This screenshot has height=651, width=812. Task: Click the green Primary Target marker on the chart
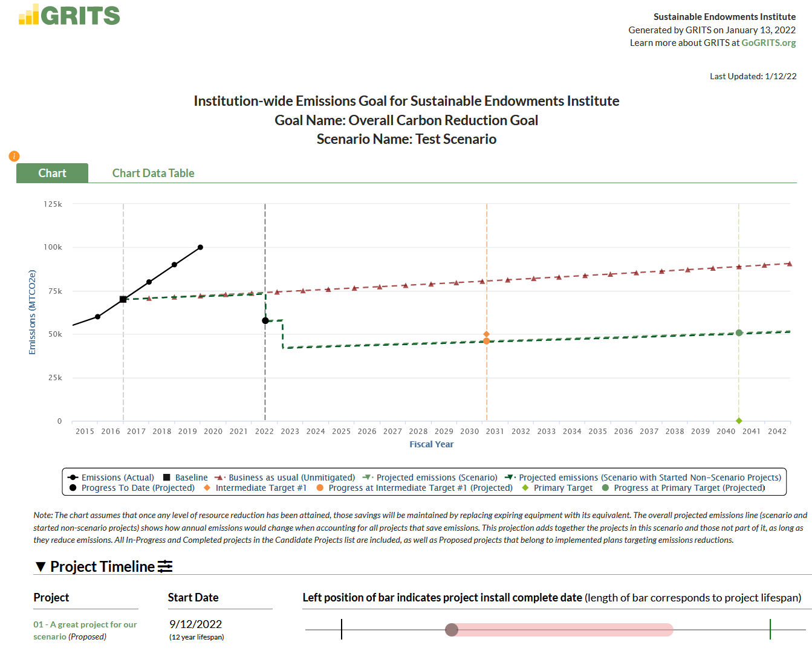pos(738,419)
